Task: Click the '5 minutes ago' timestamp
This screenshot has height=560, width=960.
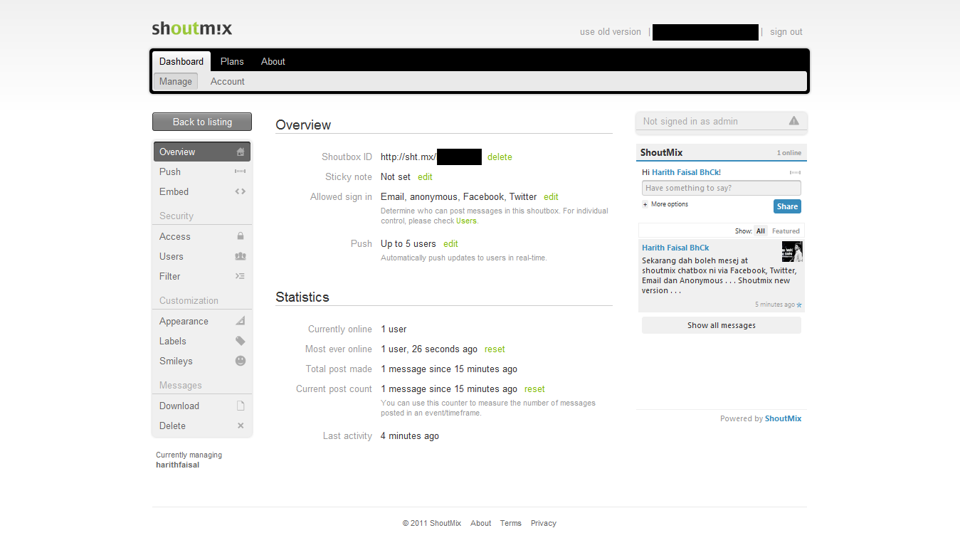Action: [x=775, y=305]
